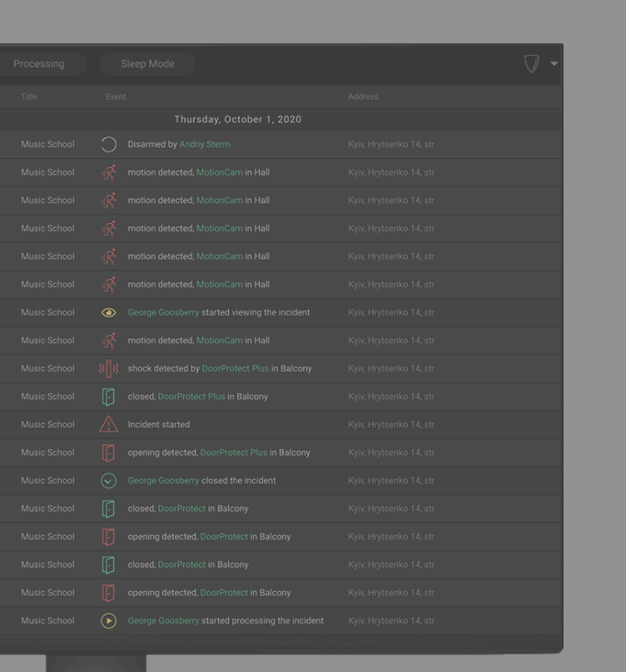Viewport: 626px width, 672px height.
Task: Open the Andriy Sterm user link
Action: click(x=205, y=144)
